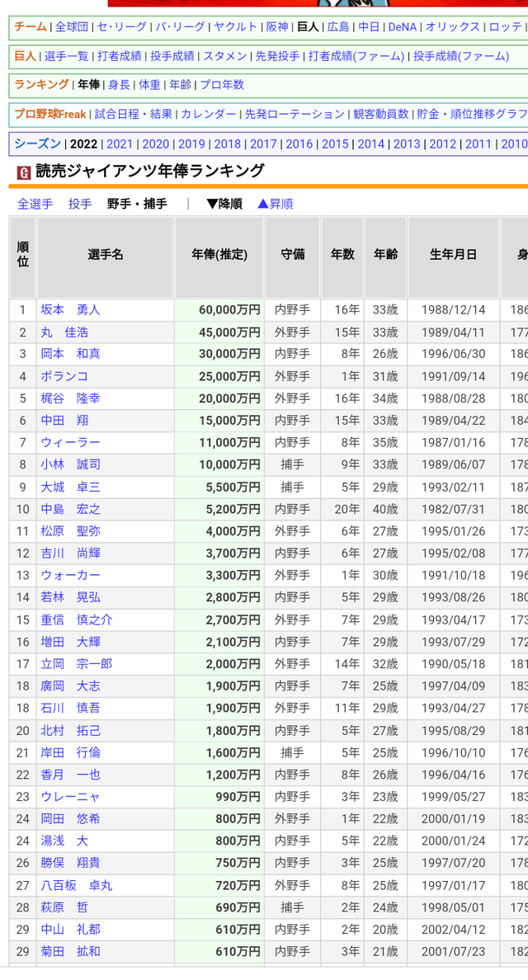Viewport: 528px width, 980px height.
Task: Open the 全球団 link
Action: 72,27
